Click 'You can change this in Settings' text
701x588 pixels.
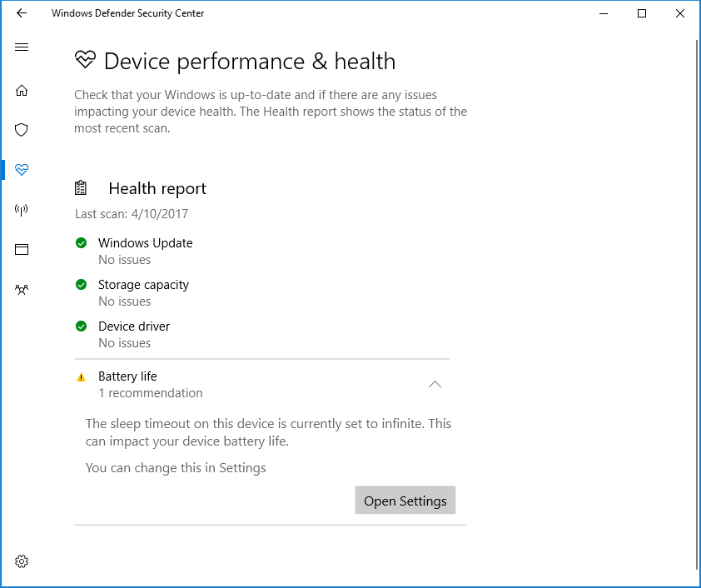click(x=176, y=468)
